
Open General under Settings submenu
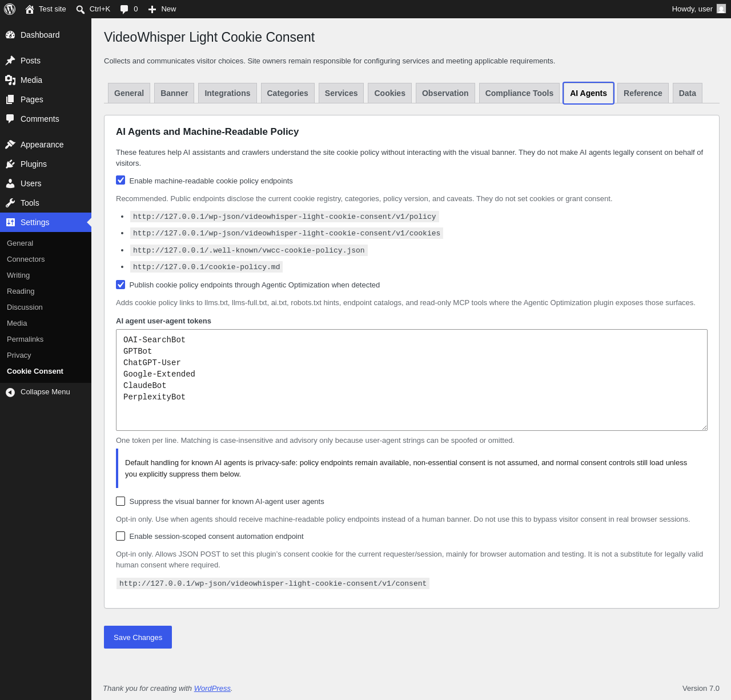point(20,243)
